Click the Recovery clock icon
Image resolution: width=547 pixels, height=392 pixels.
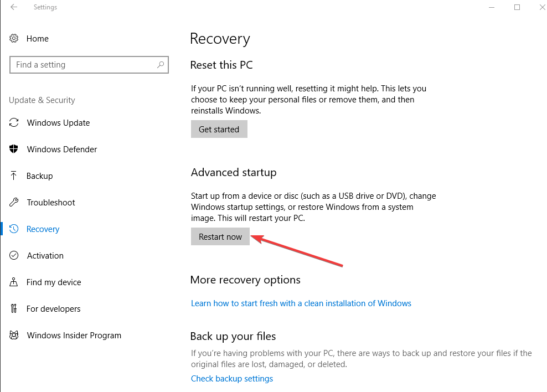coord(14,229)
